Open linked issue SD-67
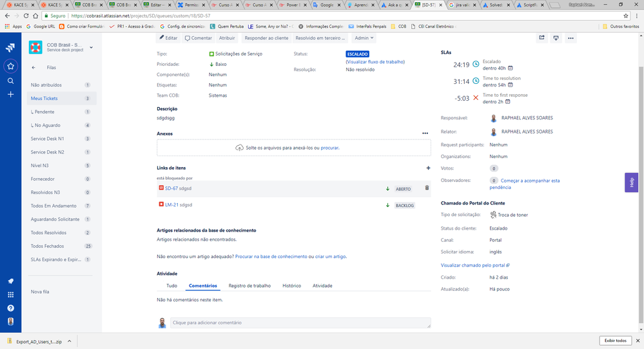Screen dimensions: 644x349 click(x=171, y=188)
